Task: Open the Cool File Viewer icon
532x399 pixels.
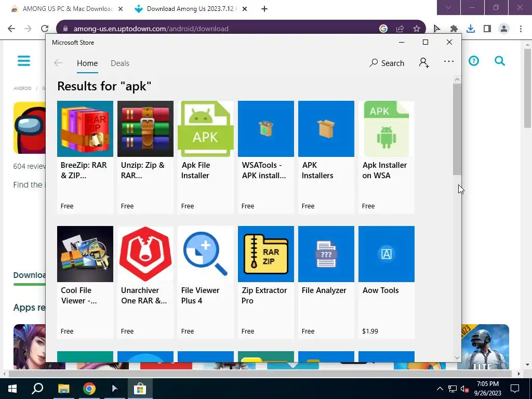Action: point(85,254)
